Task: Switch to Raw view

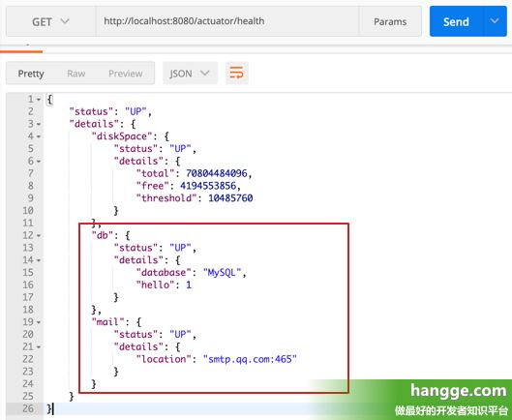Action: tap(76, 74)
